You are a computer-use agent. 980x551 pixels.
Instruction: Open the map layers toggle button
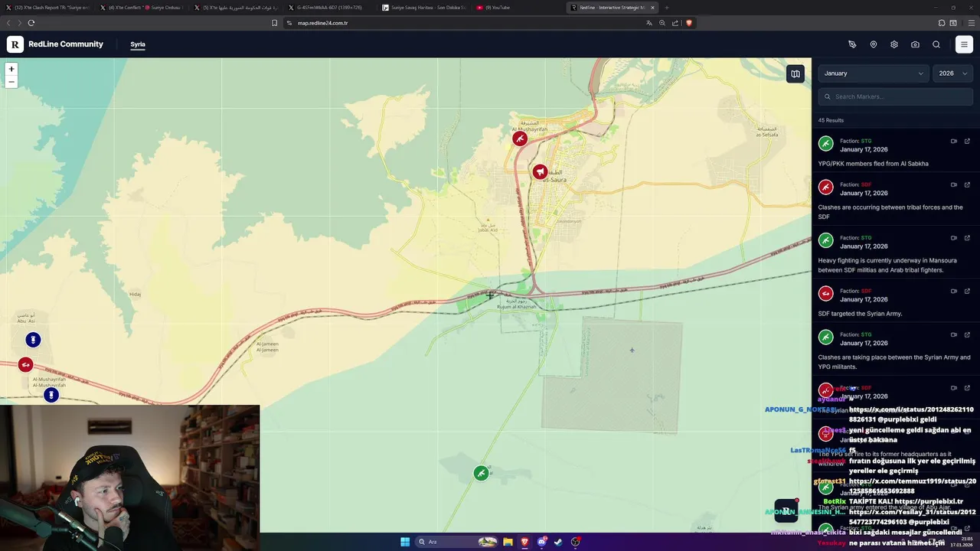click(x=795, y=73)
